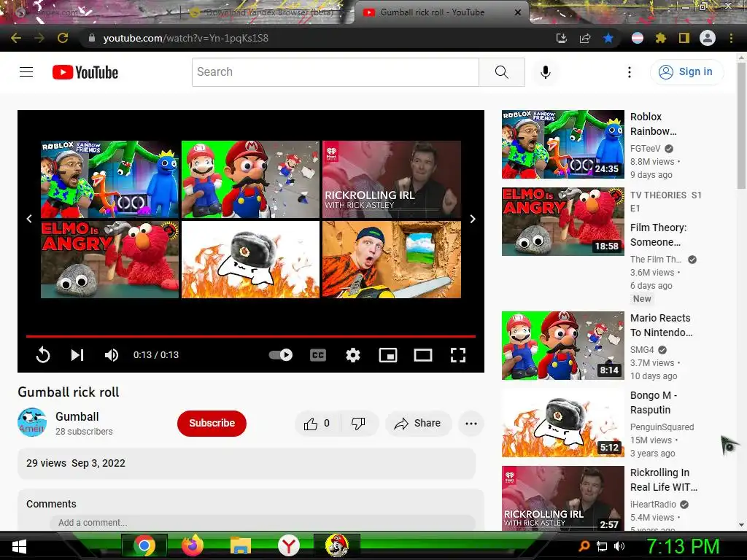Start voice search with microphone icon
The image size is (747, 560).
pyautogui.click(x=546, y=72)
